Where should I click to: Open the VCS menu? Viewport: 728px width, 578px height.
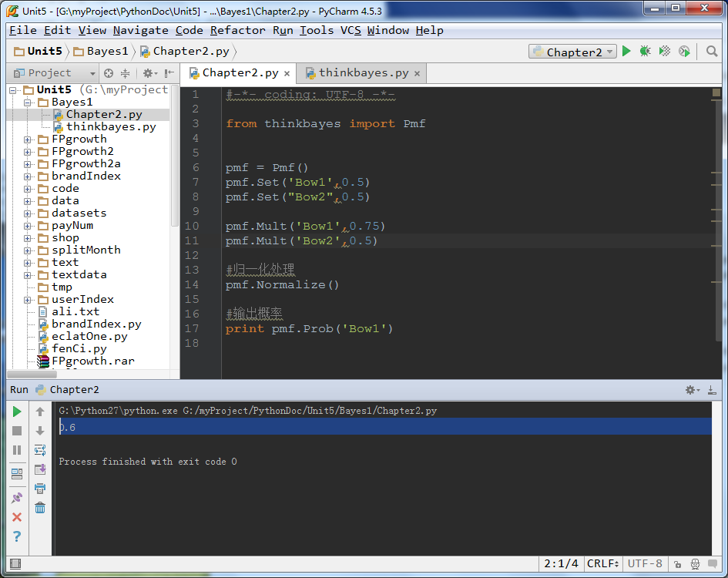point(351,30)
